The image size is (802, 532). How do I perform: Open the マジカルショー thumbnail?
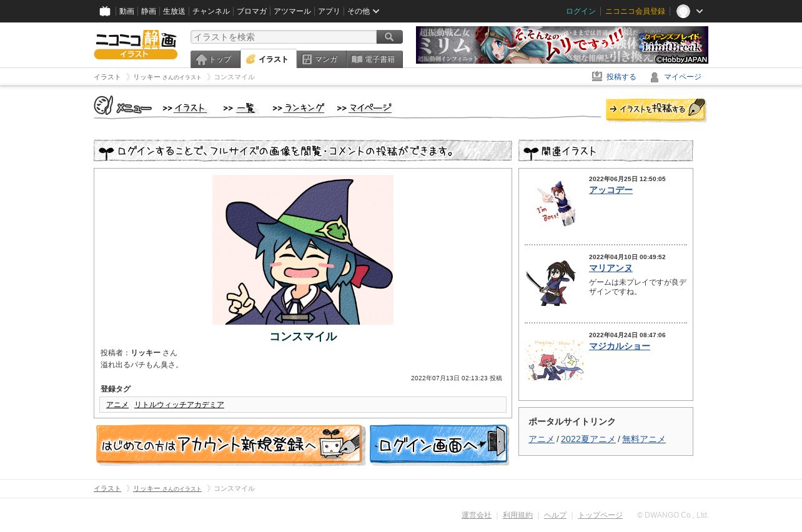tap(555, 360)
